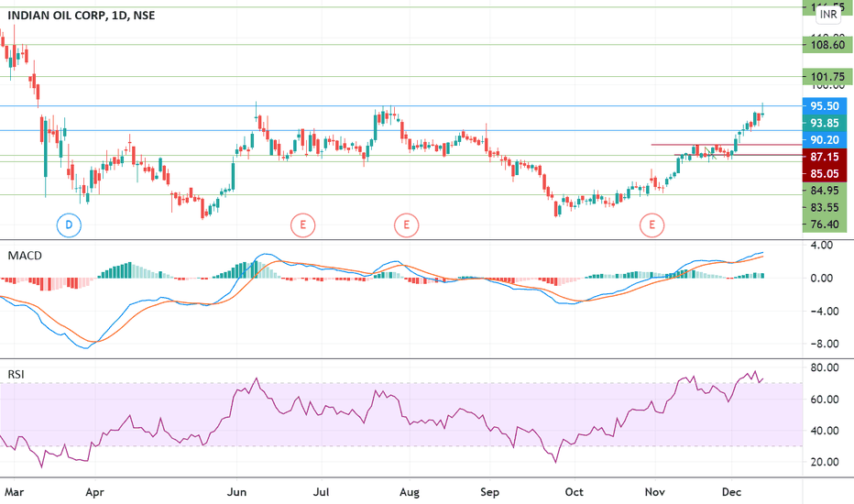Click the Oct label on time axis
The width and height of the screenshot is (854, 504).
574,492
